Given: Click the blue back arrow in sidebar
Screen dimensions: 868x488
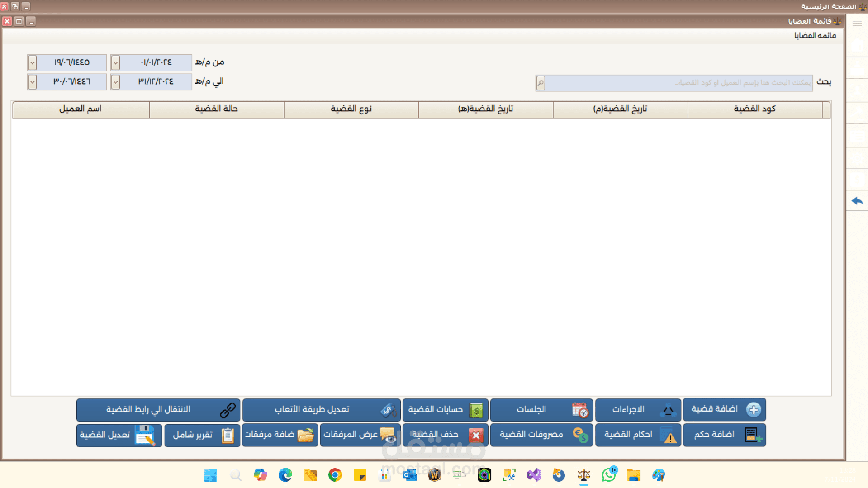Looking at the screenshot, I should click(857, 201).
